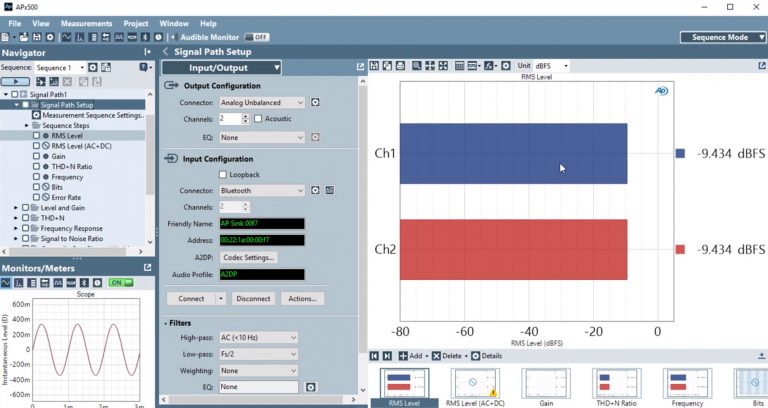The image size is (768, 408).
Task: Enable the Loopback checkbox
Action: 223,174
